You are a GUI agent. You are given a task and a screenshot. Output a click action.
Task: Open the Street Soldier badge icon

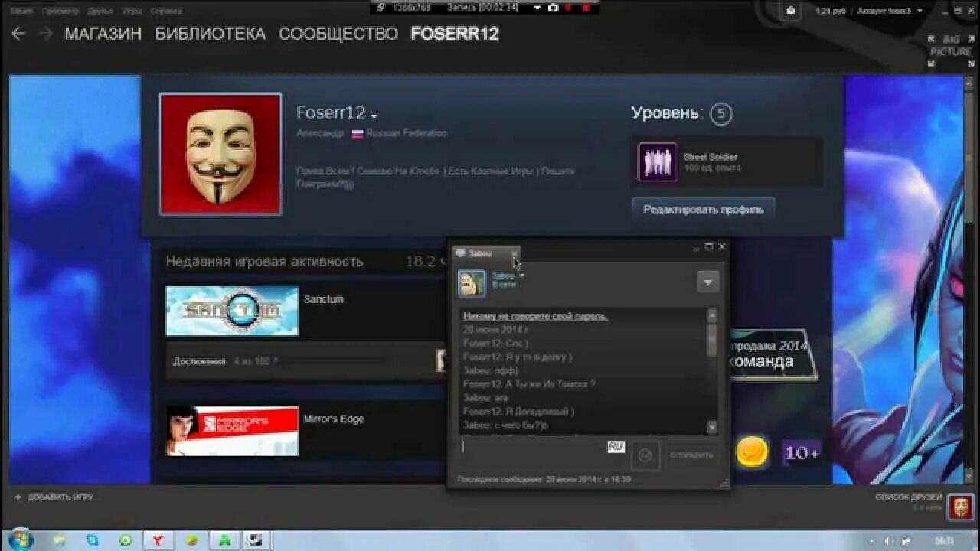(x=658, y=162)
